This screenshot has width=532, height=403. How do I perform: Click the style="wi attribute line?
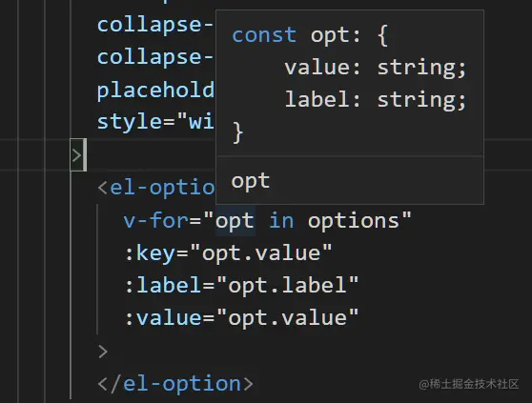(x=155, y=122)
